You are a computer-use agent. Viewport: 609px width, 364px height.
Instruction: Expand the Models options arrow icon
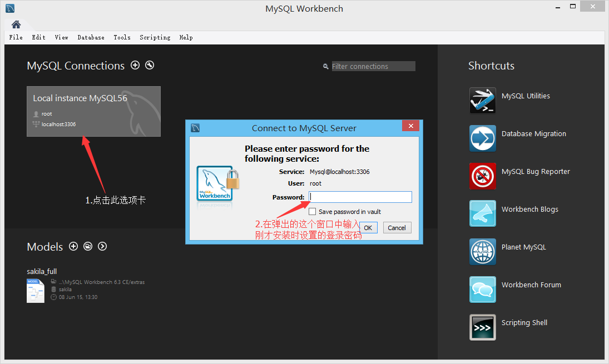pos(102,246)
